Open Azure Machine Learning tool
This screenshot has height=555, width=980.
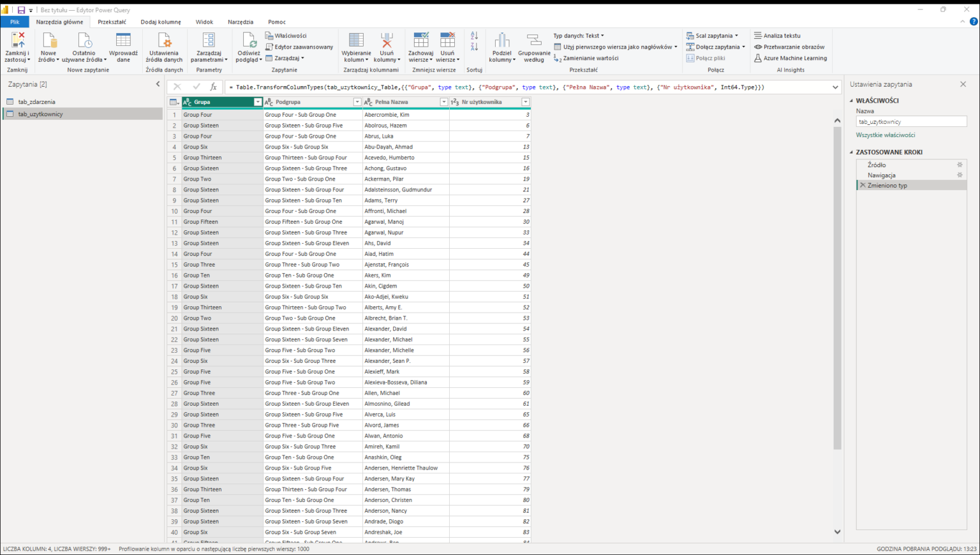coord(791,58)
